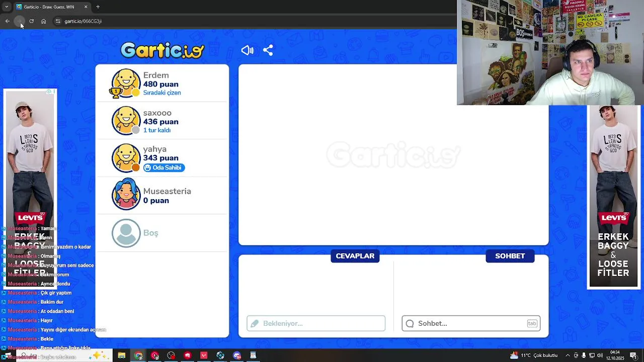Mute the Gartic game sound
The image size is (644, 362).
[x=247, y=50]
